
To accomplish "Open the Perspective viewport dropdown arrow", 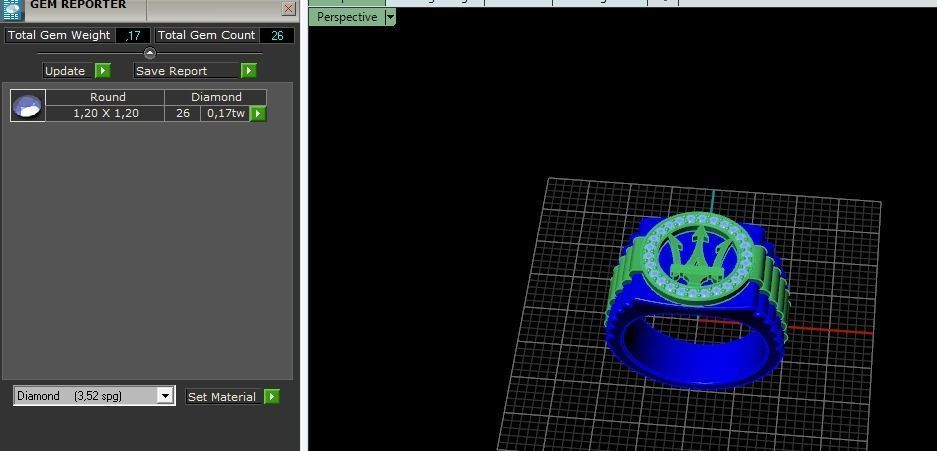I will pos(390,17).
